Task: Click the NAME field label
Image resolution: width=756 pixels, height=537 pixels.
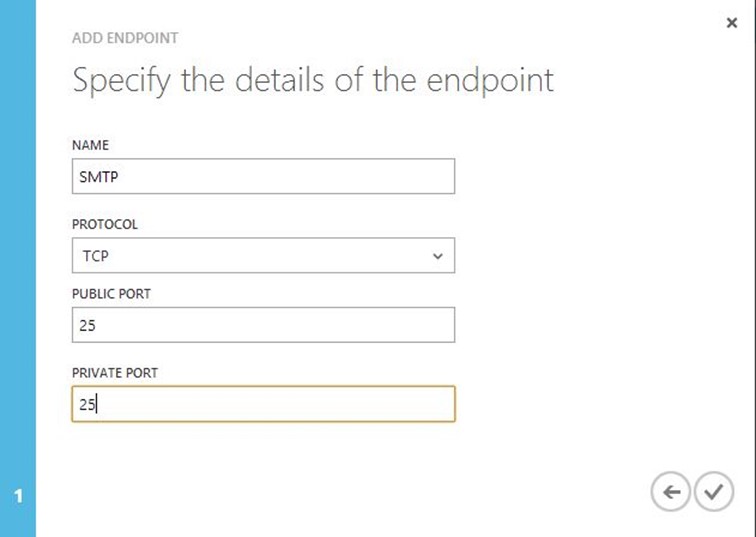Action: pos(90,145)
